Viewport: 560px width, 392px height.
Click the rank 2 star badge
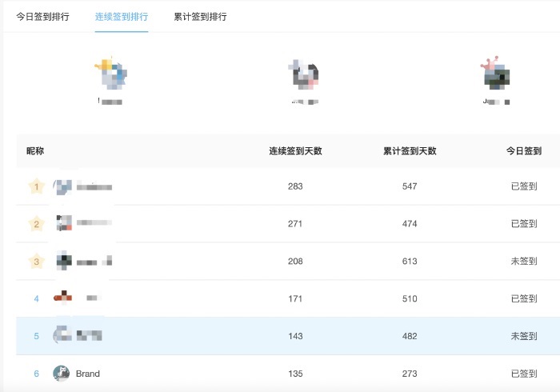pyautogui.click(x=37, y=224)
